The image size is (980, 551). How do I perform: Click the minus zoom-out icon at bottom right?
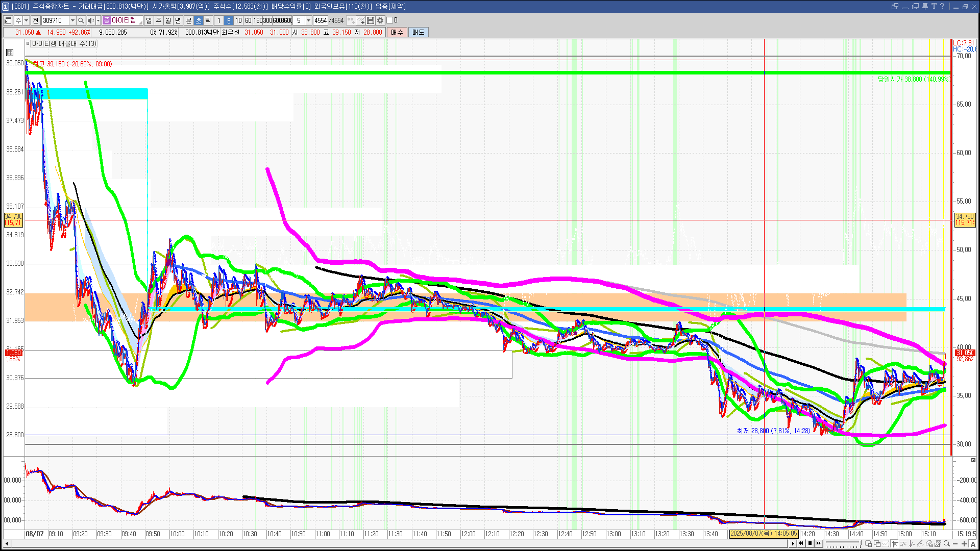click(x=955, y=544)
